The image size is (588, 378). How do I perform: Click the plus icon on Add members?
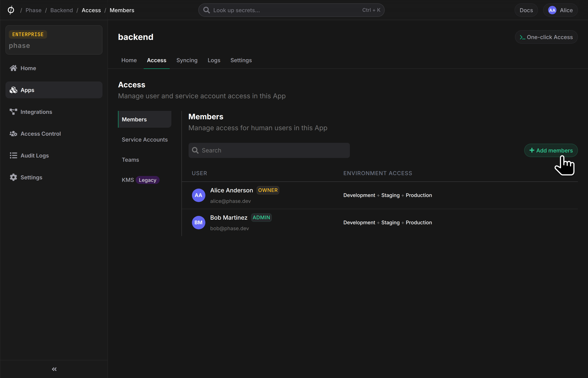click(x=532, y=150)
